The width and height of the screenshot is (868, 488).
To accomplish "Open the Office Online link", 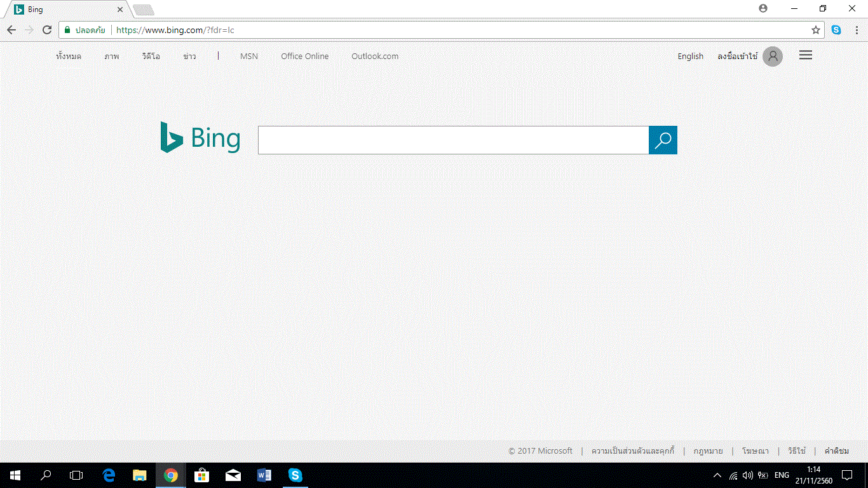I will [x=305, y=56].
